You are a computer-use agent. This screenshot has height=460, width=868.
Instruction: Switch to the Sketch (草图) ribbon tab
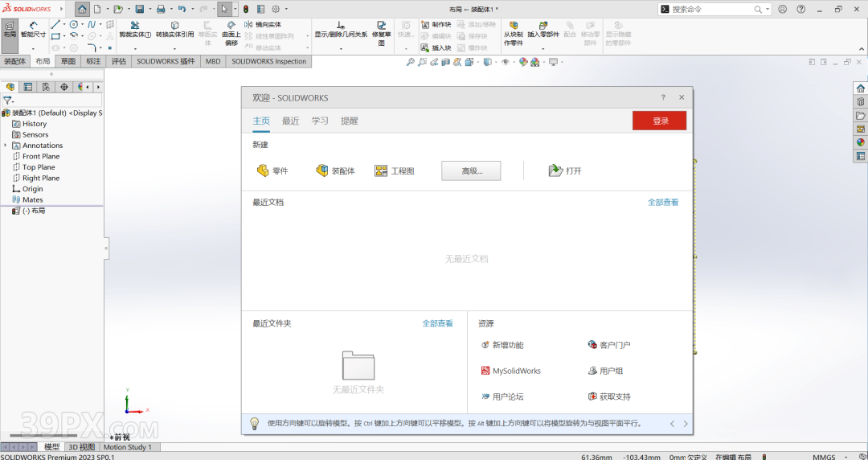[68, 61]
